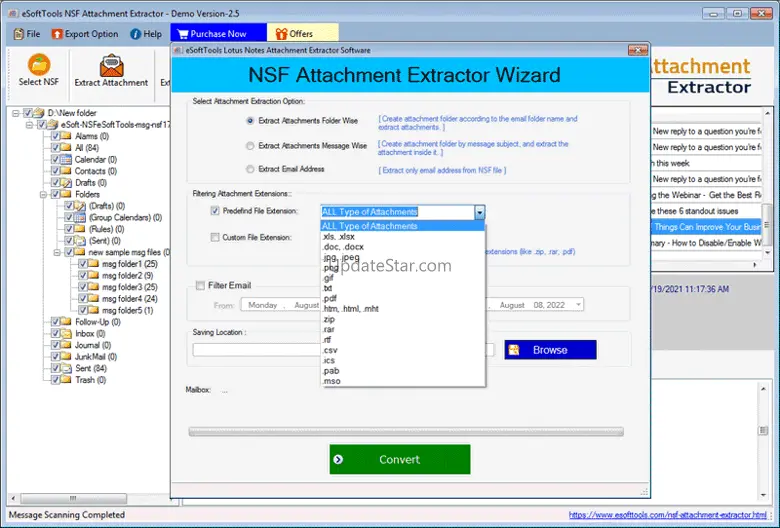Open the To date picker dropdown arrow
This screenshot has width=780, height=528.
[x=578, y=305]
